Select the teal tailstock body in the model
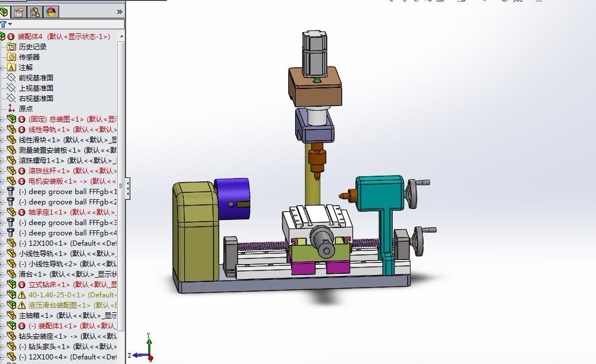596x364 pixels. [380, 194]
